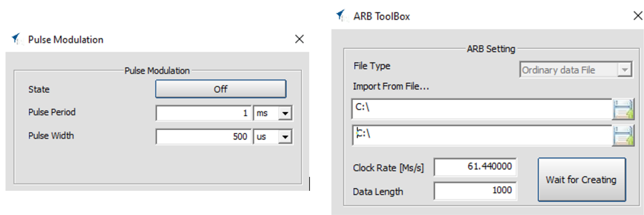Click the second import path text box

[481, 135]
